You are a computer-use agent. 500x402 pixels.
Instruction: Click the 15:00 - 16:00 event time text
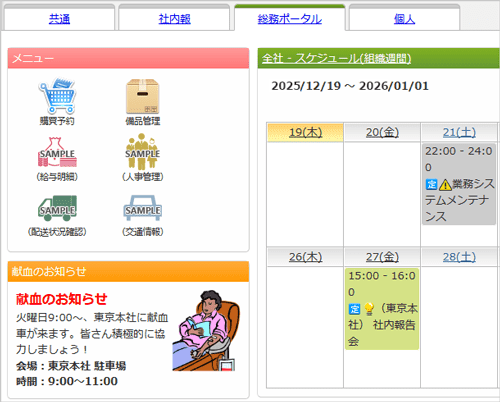382,284
